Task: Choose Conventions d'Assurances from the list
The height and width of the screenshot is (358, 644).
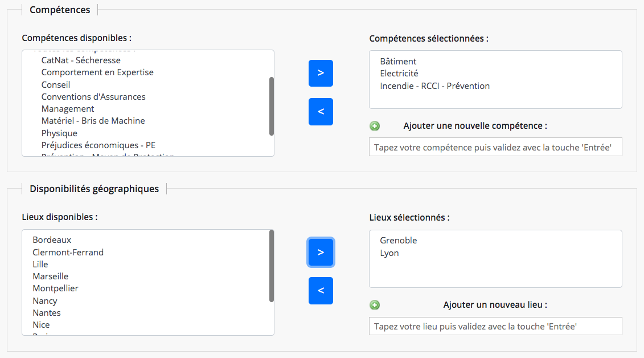Action: coord(93,96)
